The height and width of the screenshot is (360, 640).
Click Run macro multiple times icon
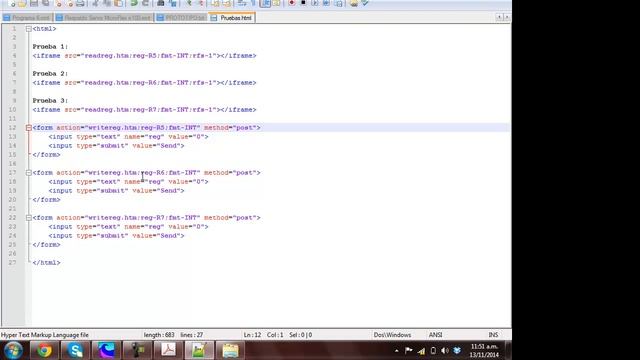pos(327,3)
